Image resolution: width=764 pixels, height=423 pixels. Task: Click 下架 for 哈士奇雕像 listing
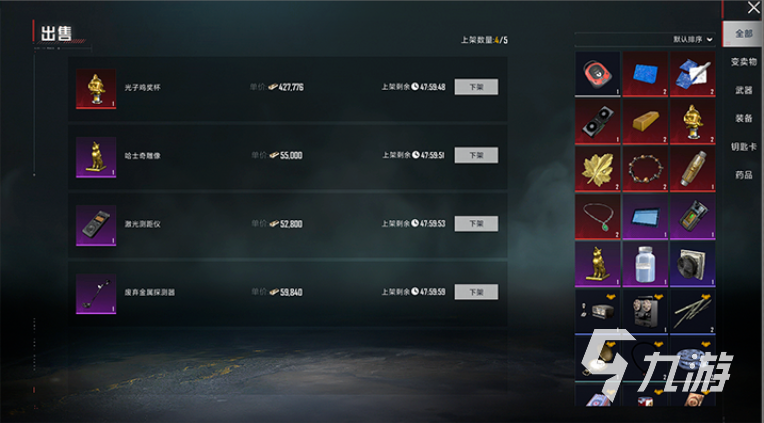click(x=476, y=155)
